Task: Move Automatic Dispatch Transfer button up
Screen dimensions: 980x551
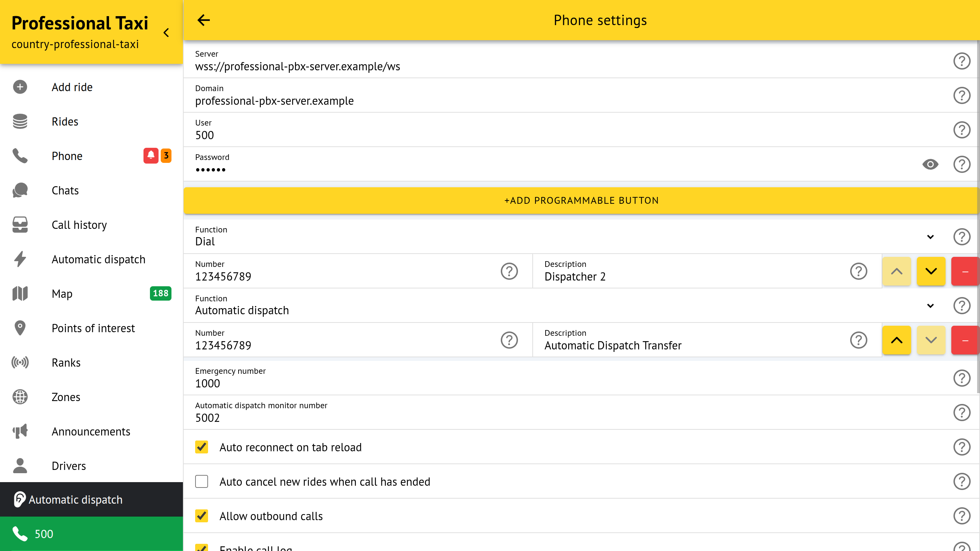Action: point(896,340)
